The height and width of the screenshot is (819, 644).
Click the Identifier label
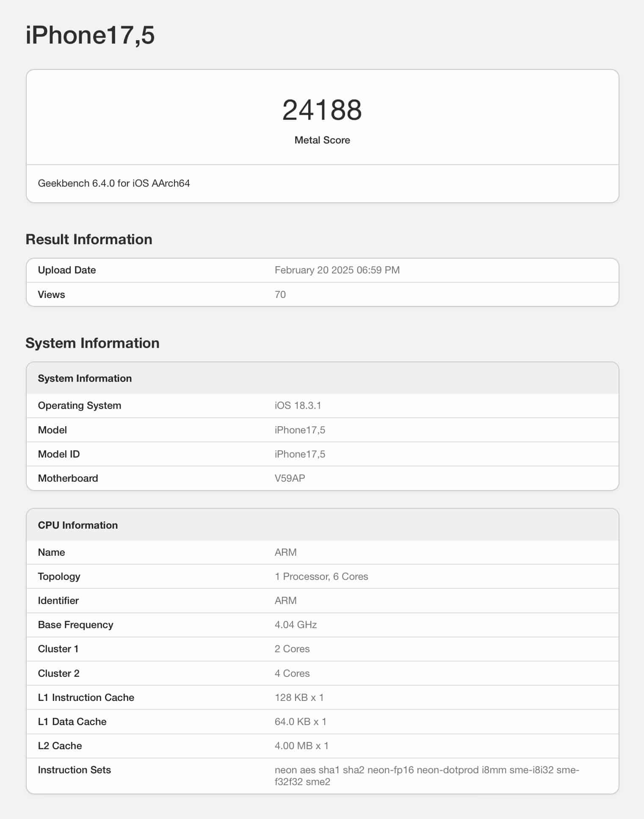(x=58, y=601)
